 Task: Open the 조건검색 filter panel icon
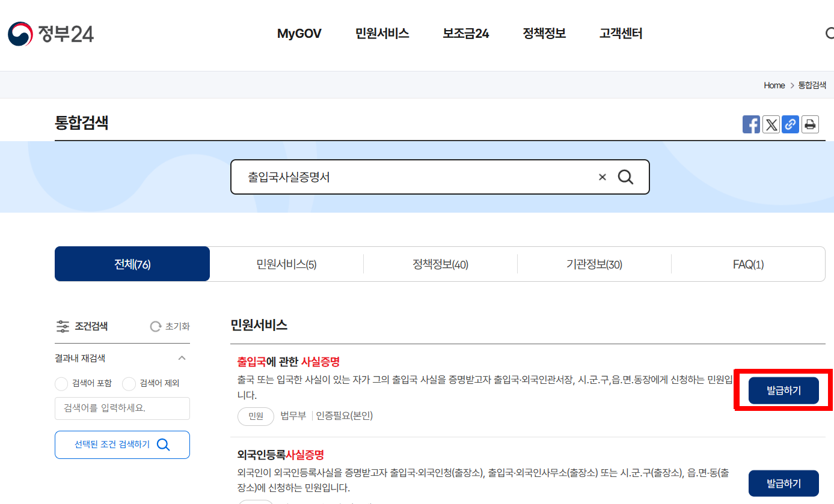pos(63,326)
